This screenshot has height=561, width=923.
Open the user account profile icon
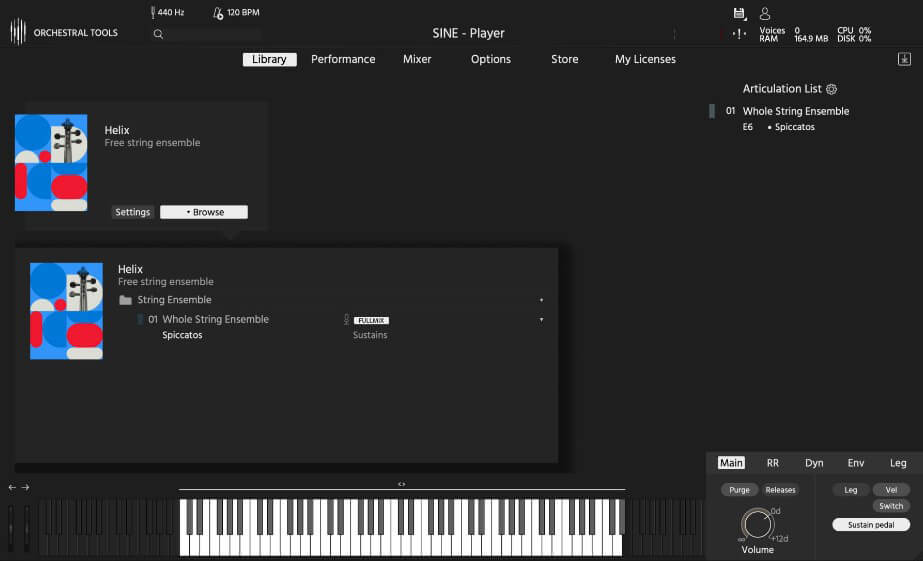click(x=765, y=13)
